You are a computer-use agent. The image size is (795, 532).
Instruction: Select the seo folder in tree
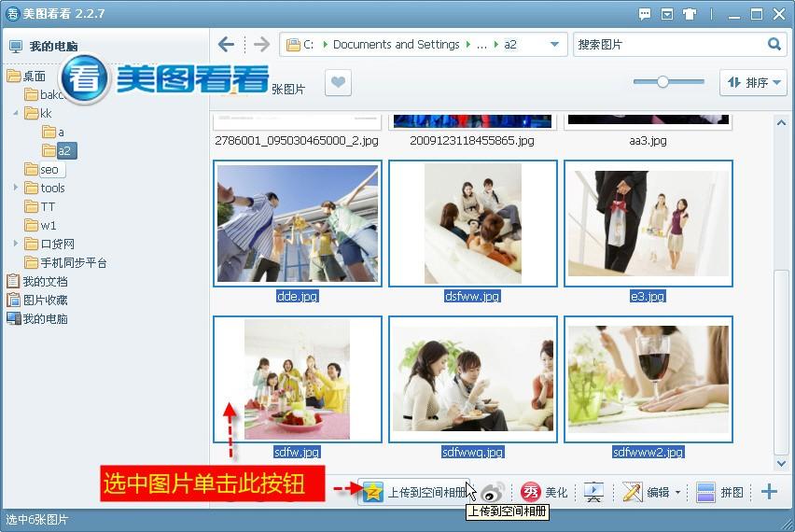tap(45, 169)
